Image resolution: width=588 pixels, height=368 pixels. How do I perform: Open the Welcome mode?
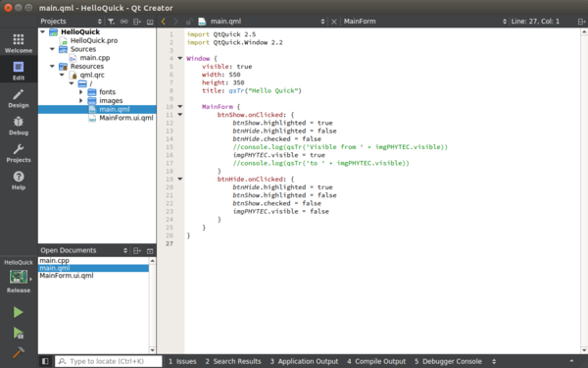click(19, 43)
